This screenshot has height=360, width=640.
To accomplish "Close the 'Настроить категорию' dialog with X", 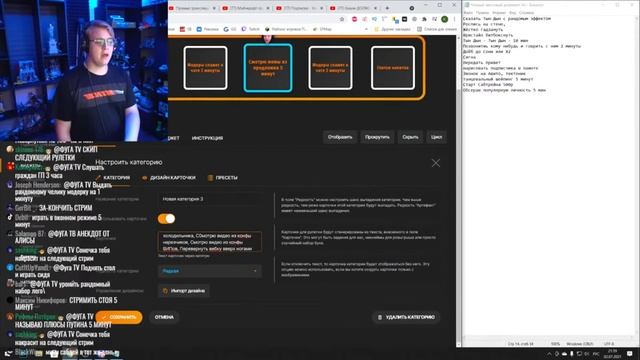I will (x=436, y=163).
